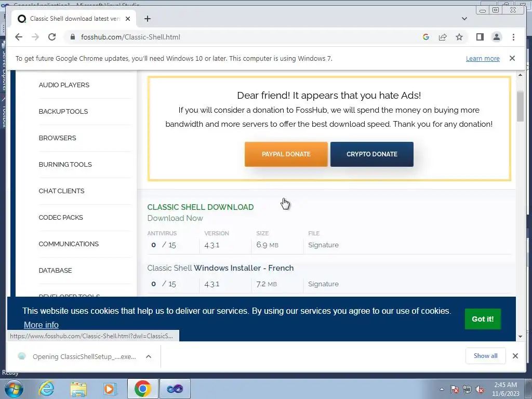Open the network tray icon
The height and width of the screenshot is (399, 532).
(467, 389)
